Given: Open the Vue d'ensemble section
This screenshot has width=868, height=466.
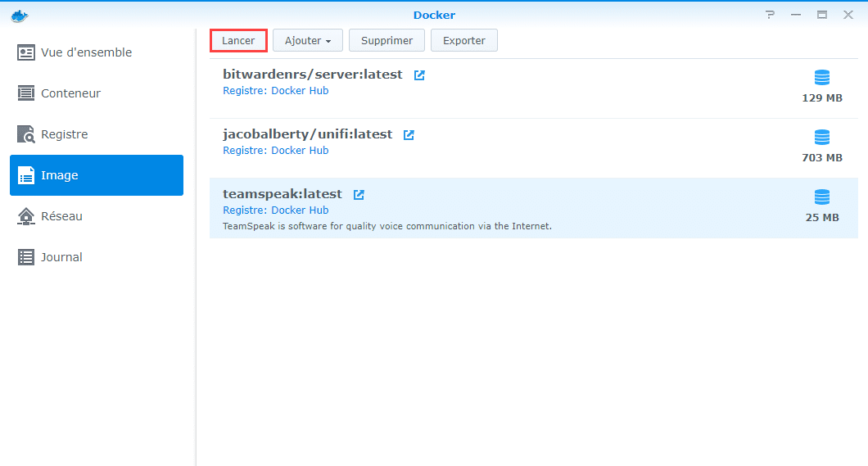Looking at the screenshot, I should [97, 52].
